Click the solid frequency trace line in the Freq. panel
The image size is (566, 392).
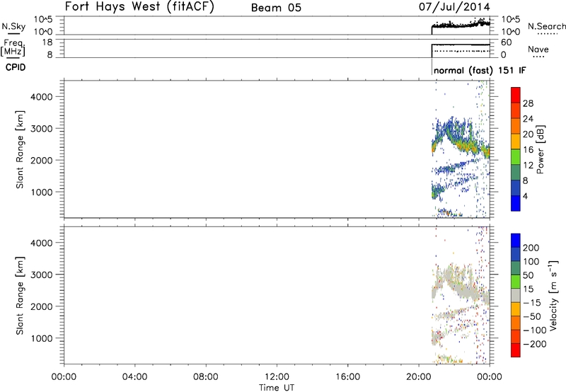[461, 45]
